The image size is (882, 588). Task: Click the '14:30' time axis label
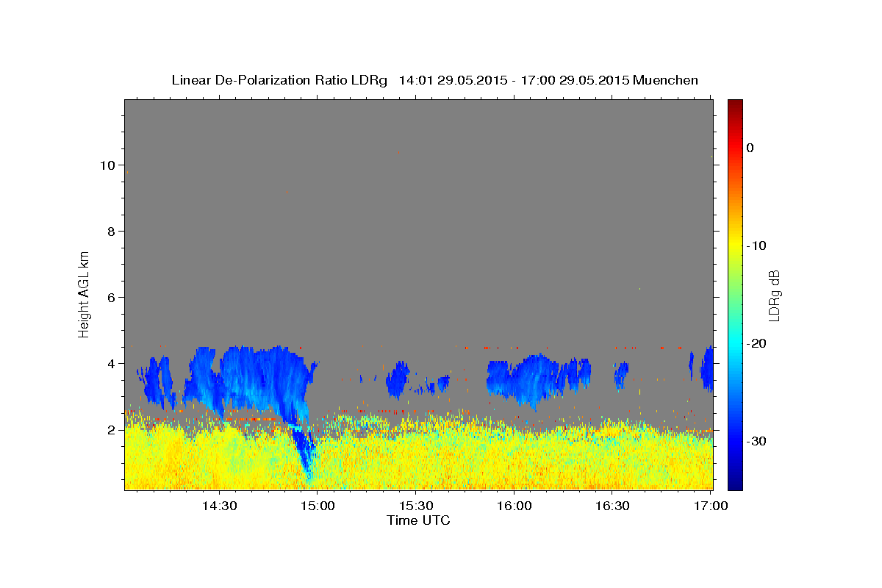219,506
